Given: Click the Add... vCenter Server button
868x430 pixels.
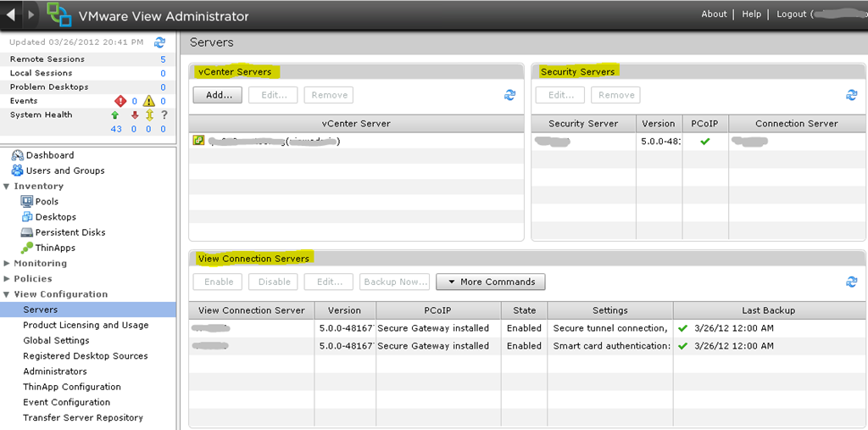Looking at the screenshot, I should pyautogui.click(x=218, y=95).
